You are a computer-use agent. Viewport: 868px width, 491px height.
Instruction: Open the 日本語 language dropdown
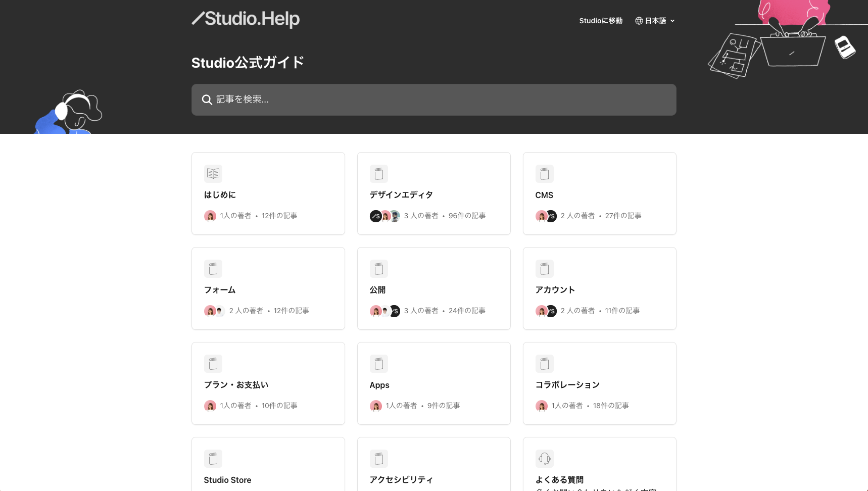click(x=655, y=21)
